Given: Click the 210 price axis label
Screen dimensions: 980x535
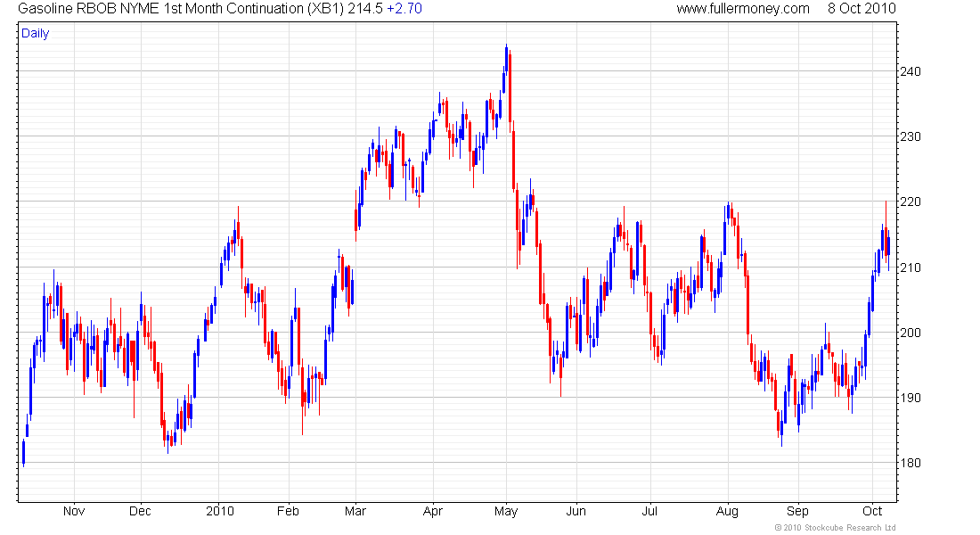Looking at the screenshot, I should pyautogui.click(x=910, y=267).
